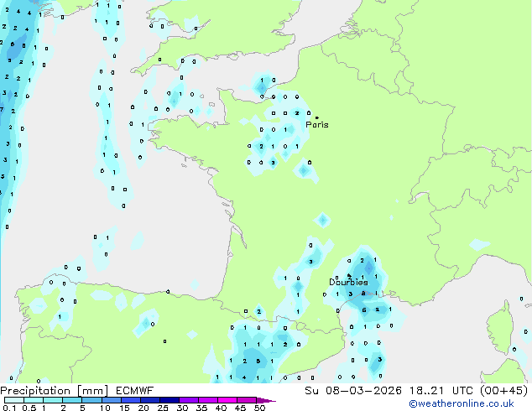Click the 0.1–0.5 mm legend color swatch

14,400
